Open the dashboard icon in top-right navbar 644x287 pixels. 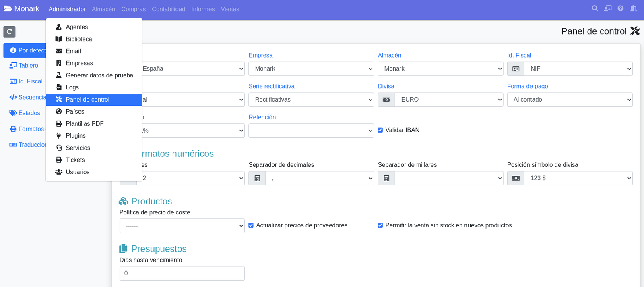[608, 8]
